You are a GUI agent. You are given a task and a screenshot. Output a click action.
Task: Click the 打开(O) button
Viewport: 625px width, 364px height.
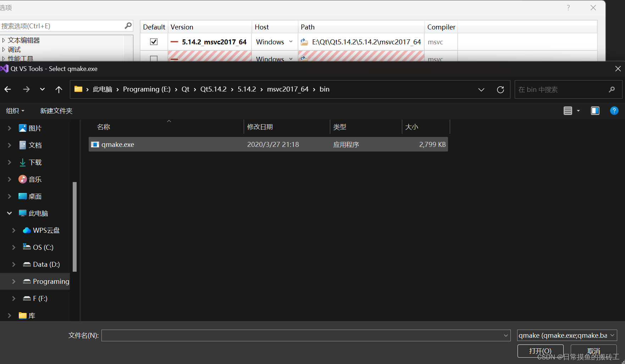click(x=540, y=351)
